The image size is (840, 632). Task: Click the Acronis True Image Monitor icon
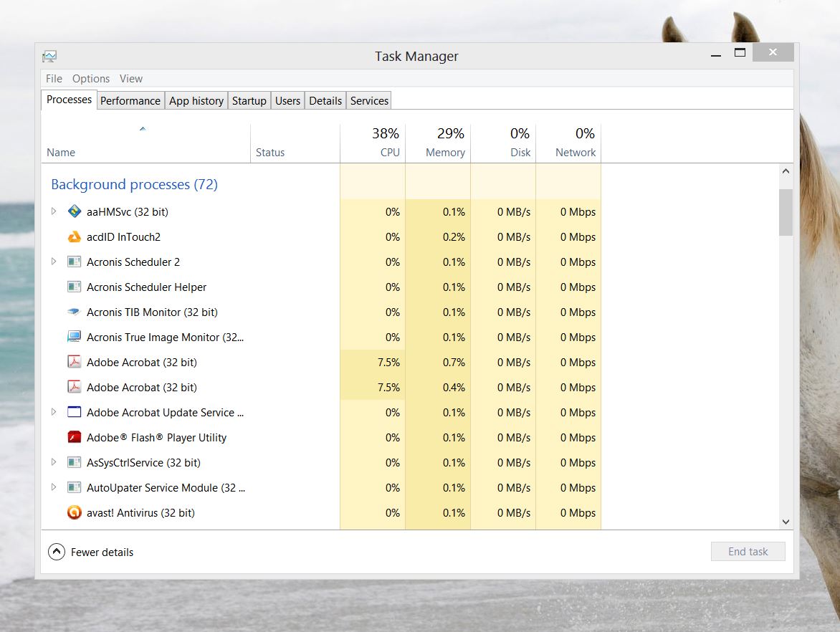click(x=75, y=337)
